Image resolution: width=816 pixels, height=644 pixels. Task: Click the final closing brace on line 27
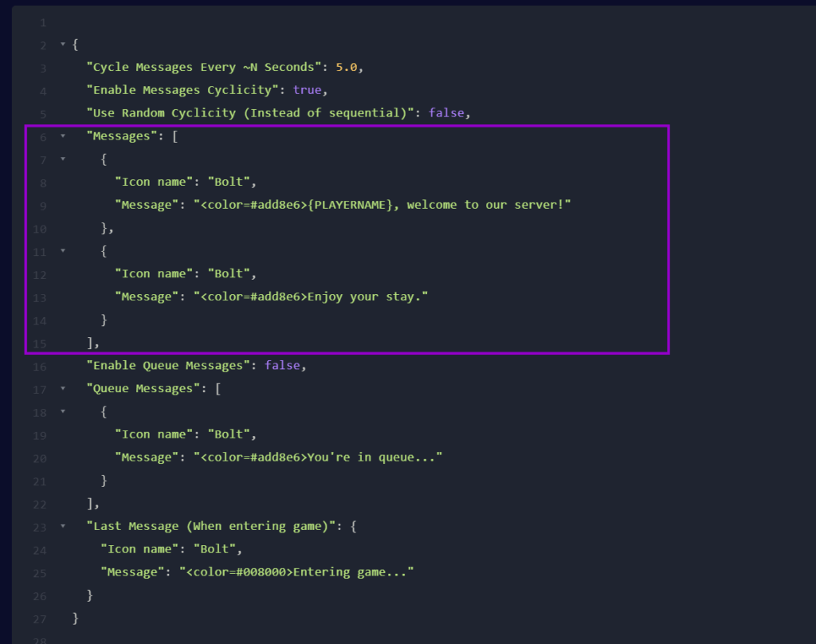click(x=76, y=618)
